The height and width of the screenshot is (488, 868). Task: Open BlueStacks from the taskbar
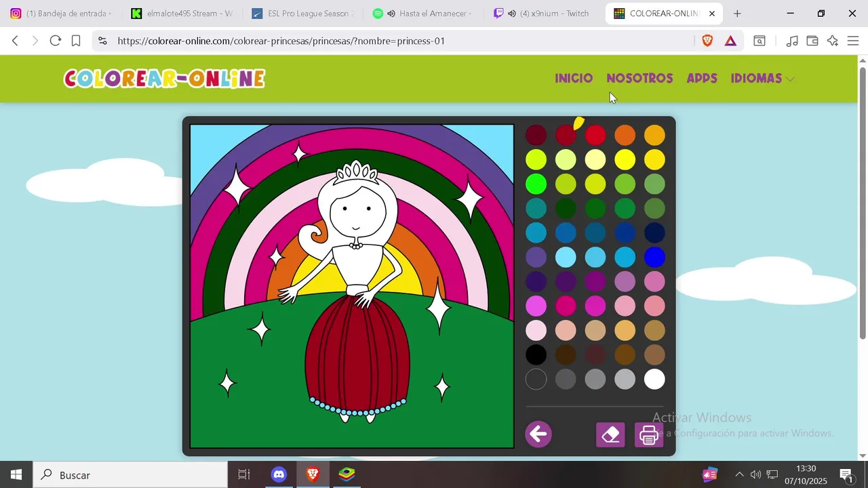point(347,474)
